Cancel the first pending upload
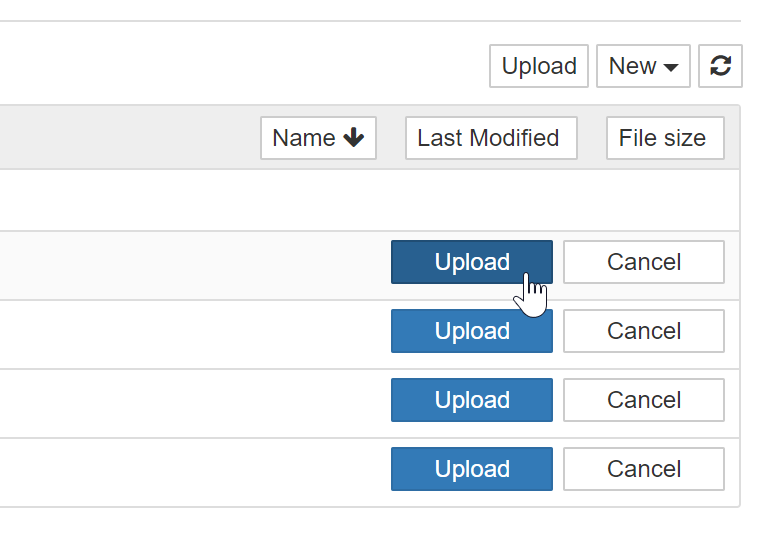The image size is (771, 553). click(x=643, y=262)
